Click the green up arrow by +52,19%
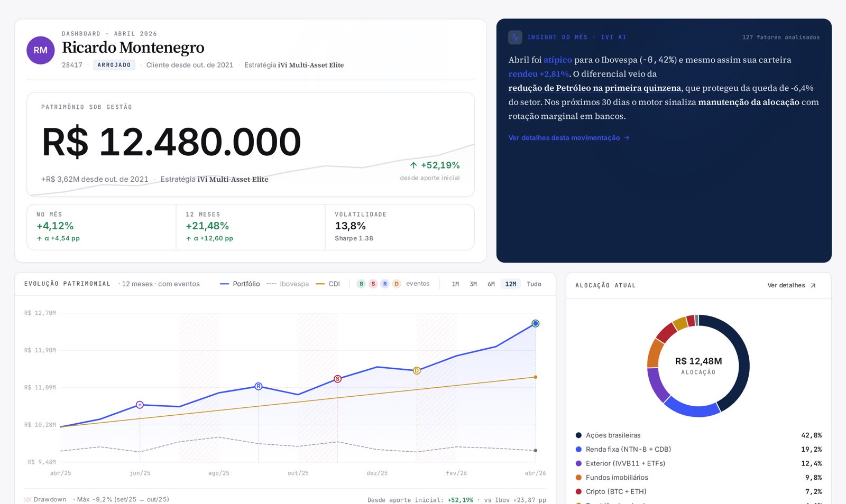 413,165
